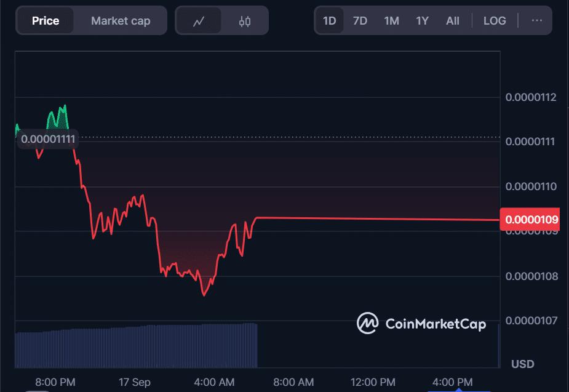The image size is (569, 392).
Task: Click the 8:00 AM time axis label
Action: 293,382
